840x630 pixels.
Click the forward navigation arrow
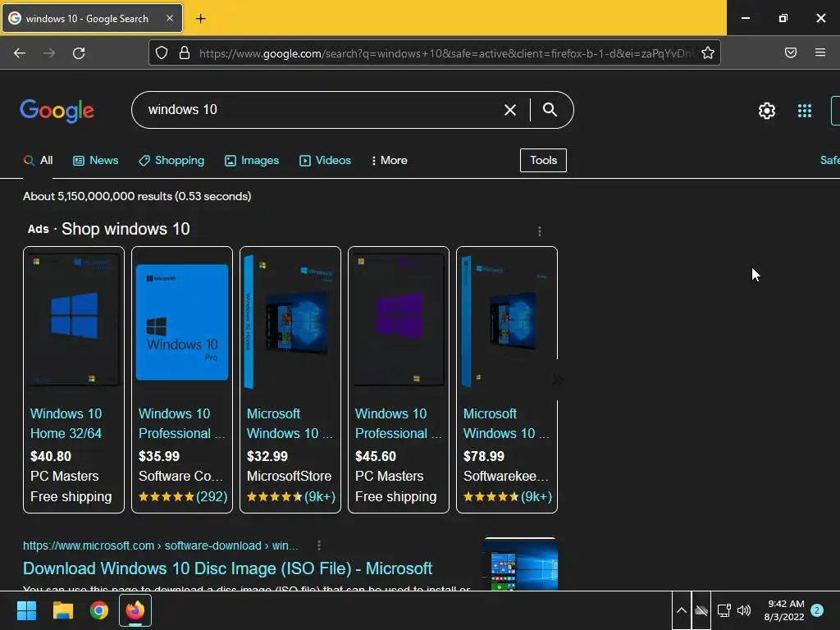coord(49,53)
